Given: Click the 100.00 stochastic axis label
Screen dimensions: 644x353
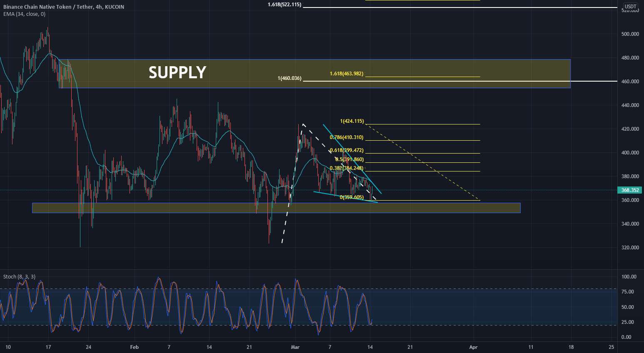Looking at the screenshot, I should [x=629, y=277].
